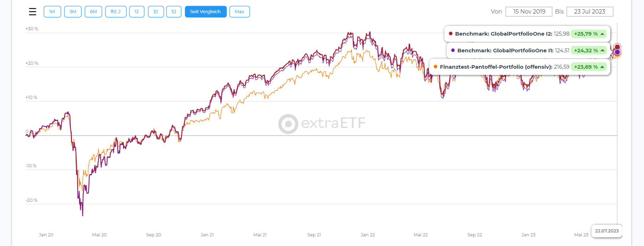Select the 3M time range
The width and height of the screenshot is (644, 246).
coord(73,12)
